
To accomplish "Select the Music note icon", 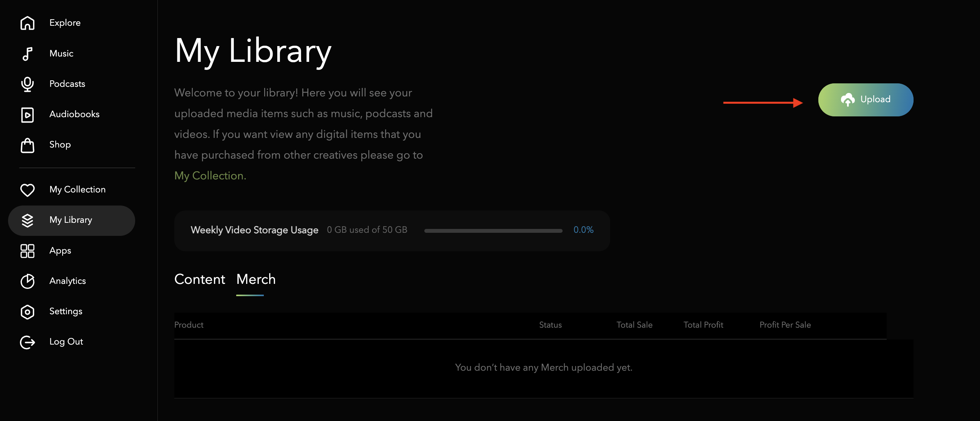I will (x=27, y=54).
